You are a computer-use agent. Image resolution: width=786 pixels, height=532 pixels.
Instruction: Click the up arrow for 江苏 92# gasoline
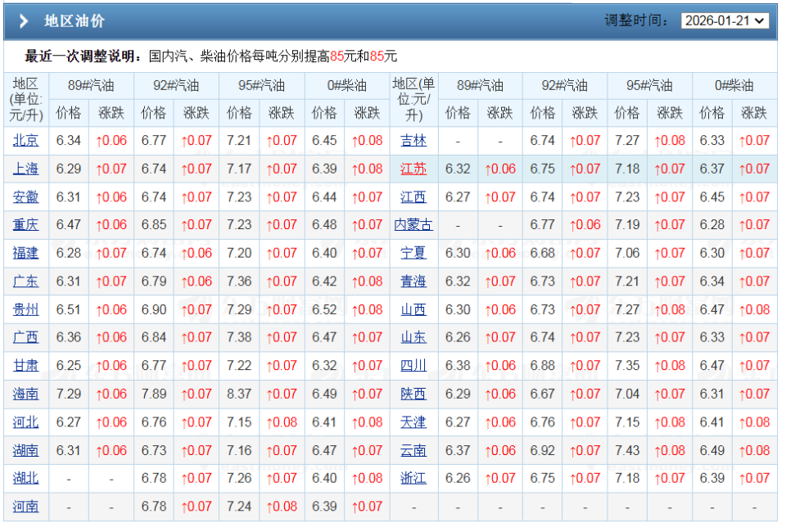[584, 169]
